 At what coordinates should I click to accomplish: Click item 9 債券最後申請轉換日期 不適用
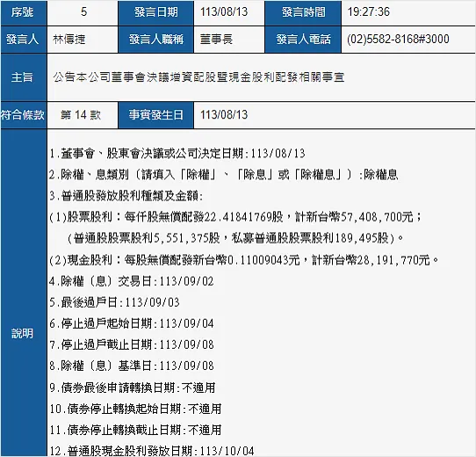click(133, 388)
